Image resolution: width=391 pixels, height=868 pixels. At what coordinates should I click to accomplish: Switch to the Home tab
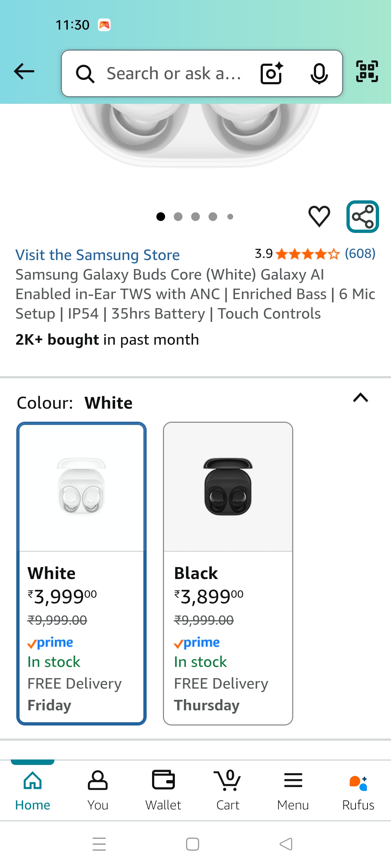point(33,790)
